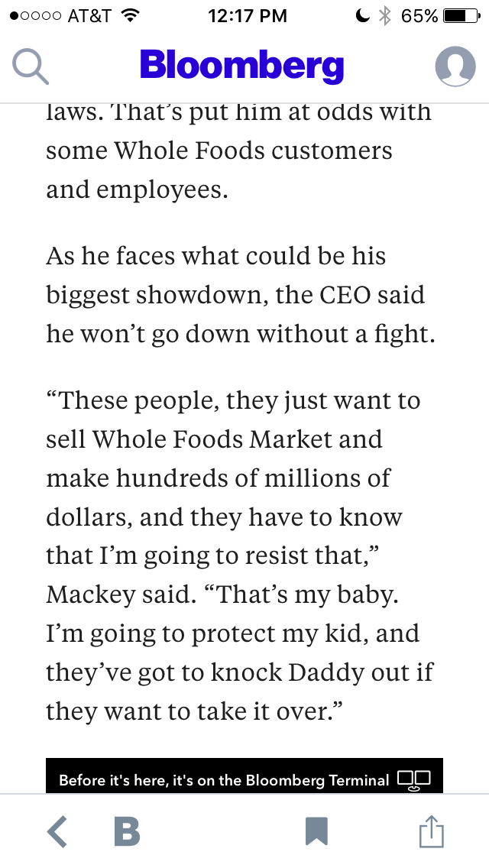Bookmark this article

click(x=316, y=831)
